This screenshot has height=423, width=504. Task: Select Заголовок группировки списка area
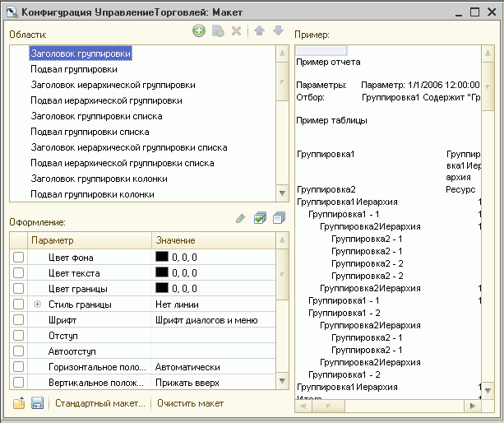point(96,116)
